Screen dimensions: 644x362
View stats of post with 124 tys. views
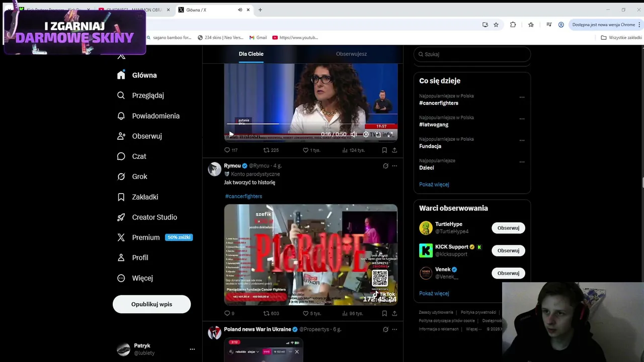click(353, 150)
